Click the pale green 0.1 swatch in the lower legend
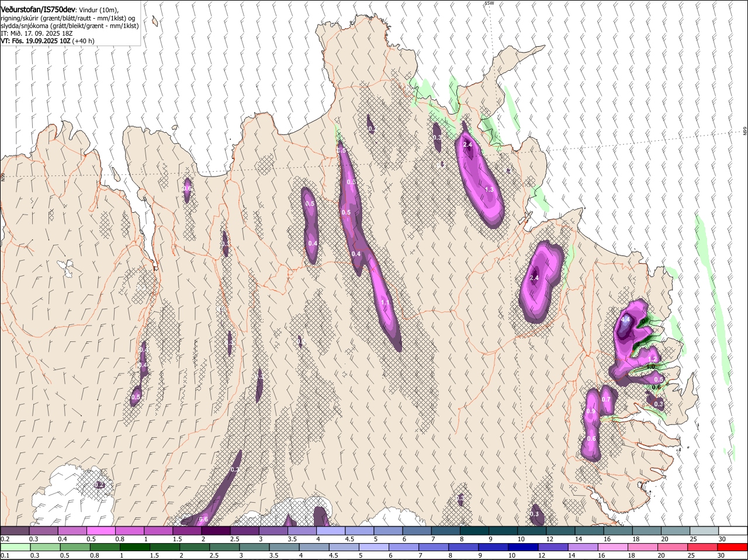This screenshot has width=748, height=560. click(x=15, y=548)
